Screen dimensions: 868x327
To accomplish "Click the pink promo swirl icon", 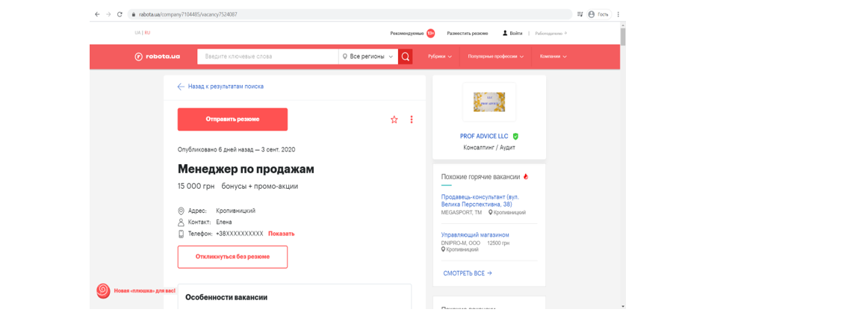I will (x=104, y=290).
